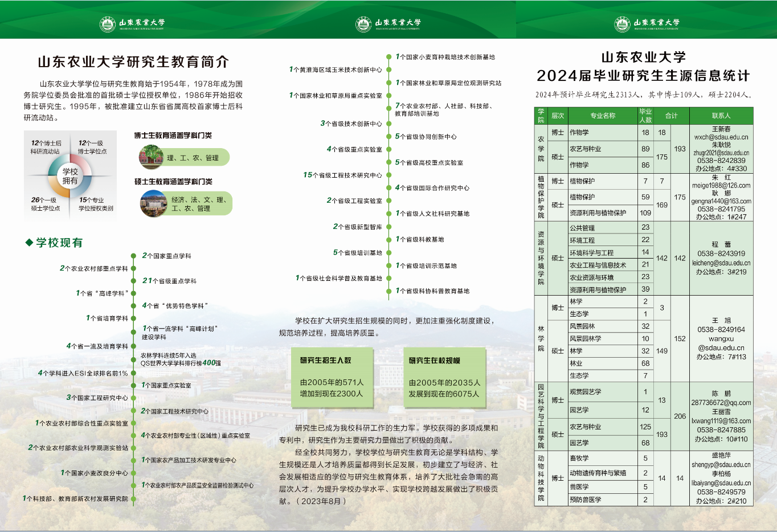
Task: Click the 12个博士后科研流动站 quadrant
Action: tap(46, 147)
